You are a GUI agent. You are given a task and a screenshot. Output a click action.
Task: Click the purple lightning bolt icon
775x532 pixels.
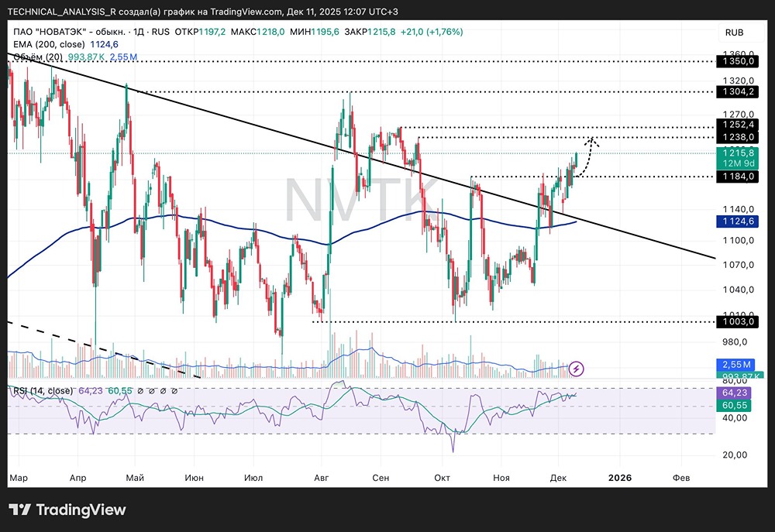[577, 369]
